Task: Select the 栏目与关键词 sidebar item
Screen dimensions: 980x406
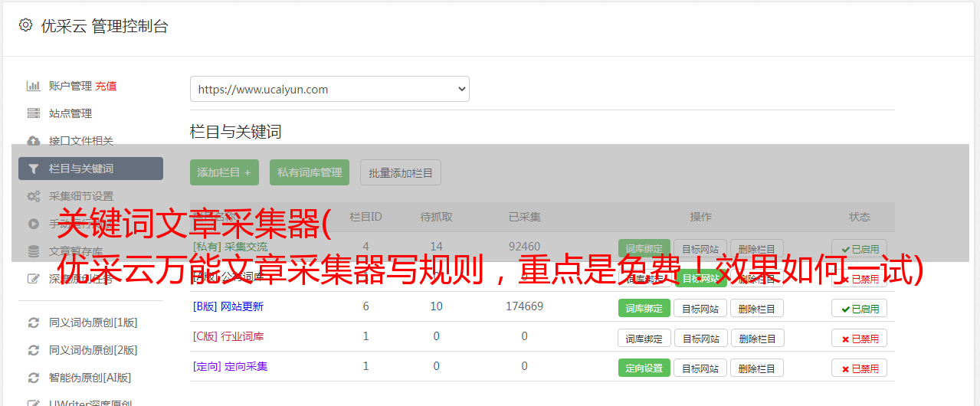Action: click(90, 169)
